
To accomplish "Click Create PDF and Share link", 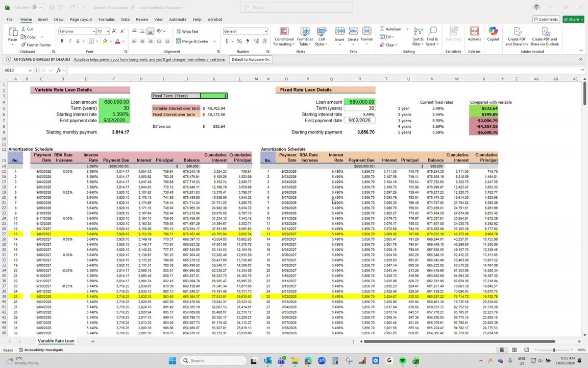I will pyautogui.click(x=517, y=36).
